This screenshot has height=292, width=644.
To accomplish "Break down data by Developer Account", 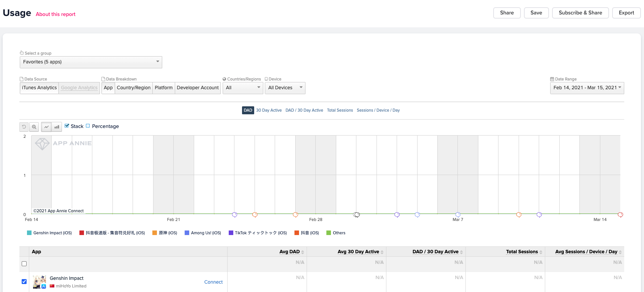I will (198, 88).
